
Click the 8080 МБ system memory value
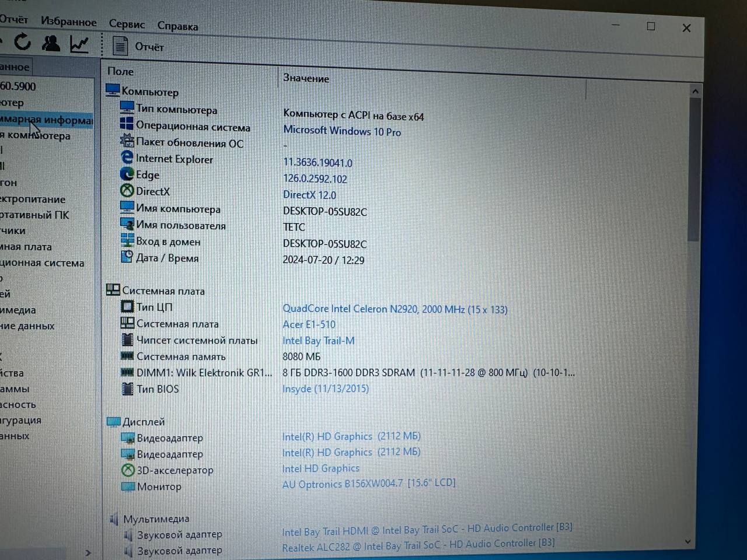click(x=301, y=356)
